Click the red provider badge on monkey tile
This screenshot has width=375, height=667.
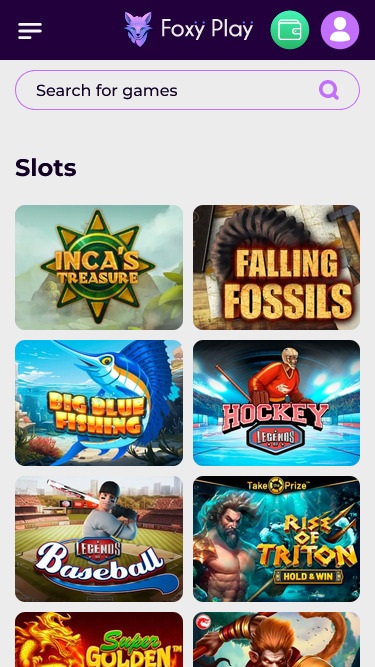pyautogui.click(x=205, y=623)
